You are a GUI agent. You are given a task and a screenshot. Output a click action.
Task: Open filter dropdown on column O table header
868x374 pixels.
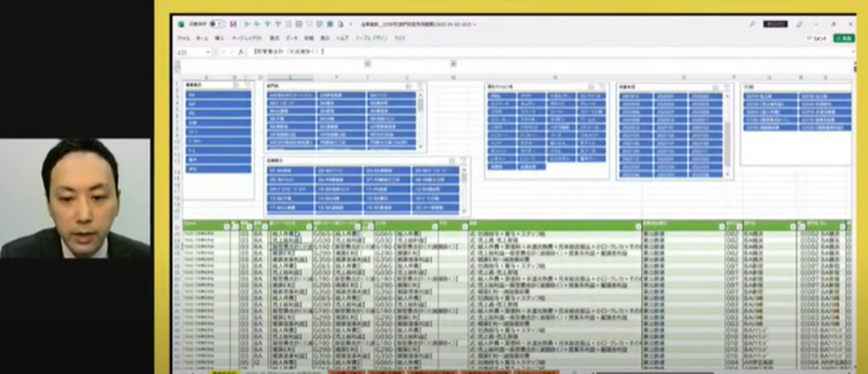click(722, 226)
